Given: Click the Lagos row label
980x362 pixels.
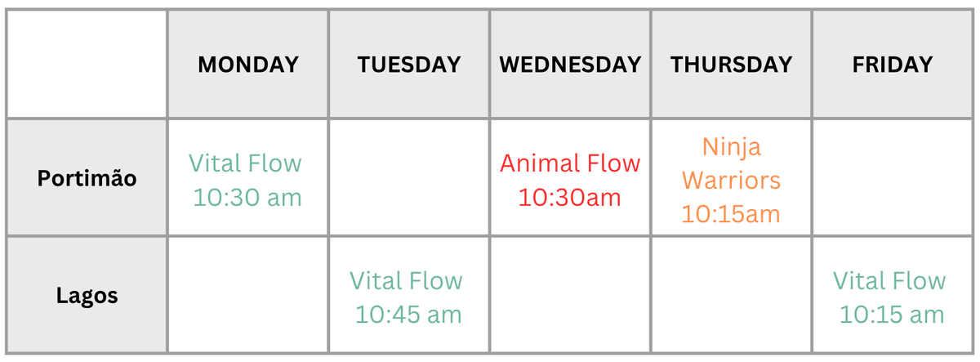Looking at the screenshot, I should point(87,295).
